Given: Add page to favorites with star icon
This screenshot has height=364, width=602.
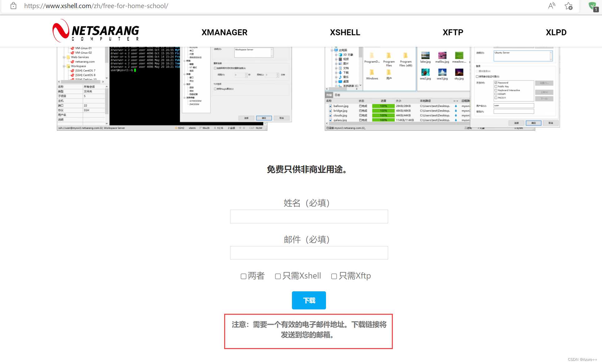Looking at the screenshot, I should (x=569, y=6).
